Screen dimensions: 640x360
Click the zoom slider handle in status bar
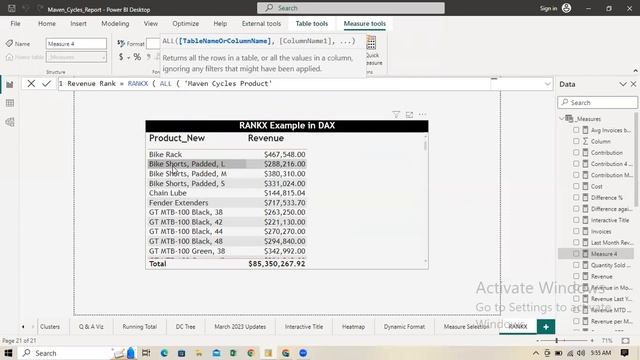[x=556, y=340]
